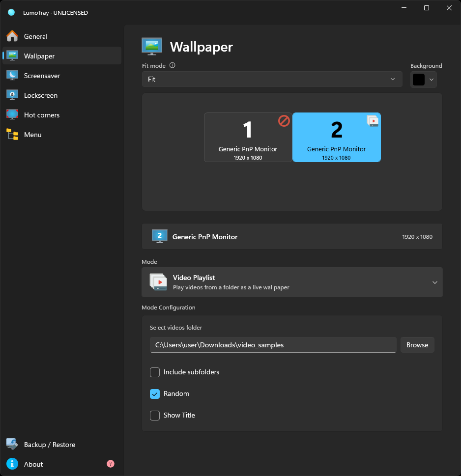Expand the Mode dropdown chevron
The height and width of the screenshot is (476, 461).
[x=435, y=282]
